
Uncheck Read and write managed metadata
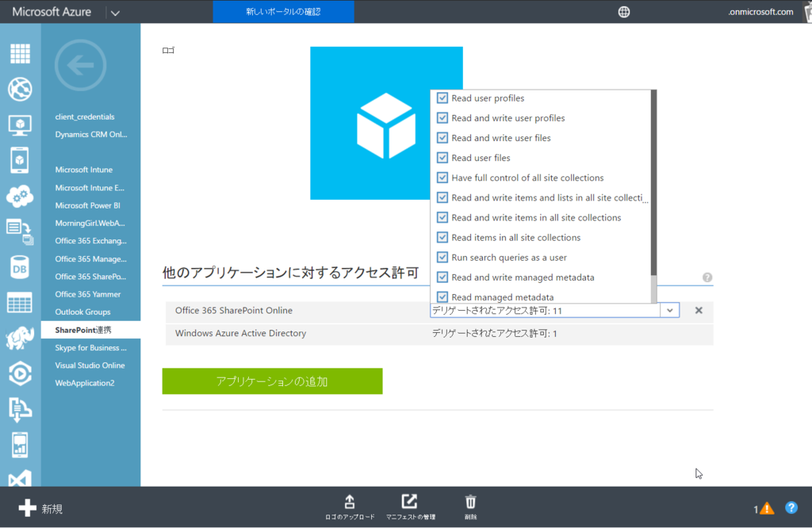pyautogui.click(x=442, y=277)
